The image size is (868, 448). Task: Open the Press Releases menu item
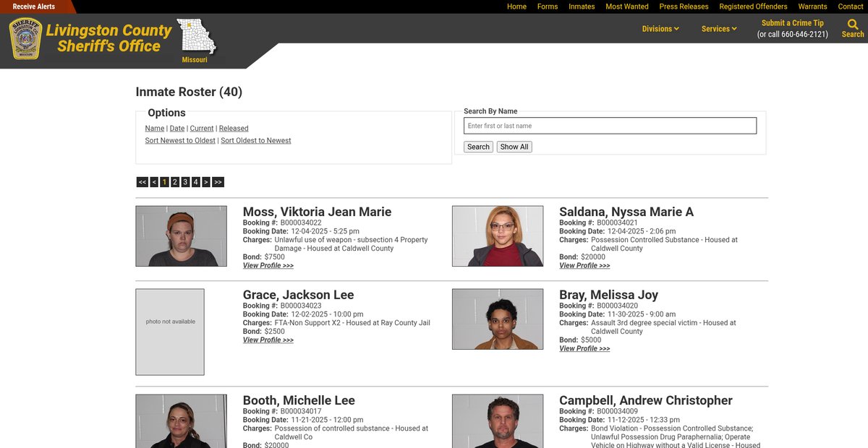(x=684, y=7)
